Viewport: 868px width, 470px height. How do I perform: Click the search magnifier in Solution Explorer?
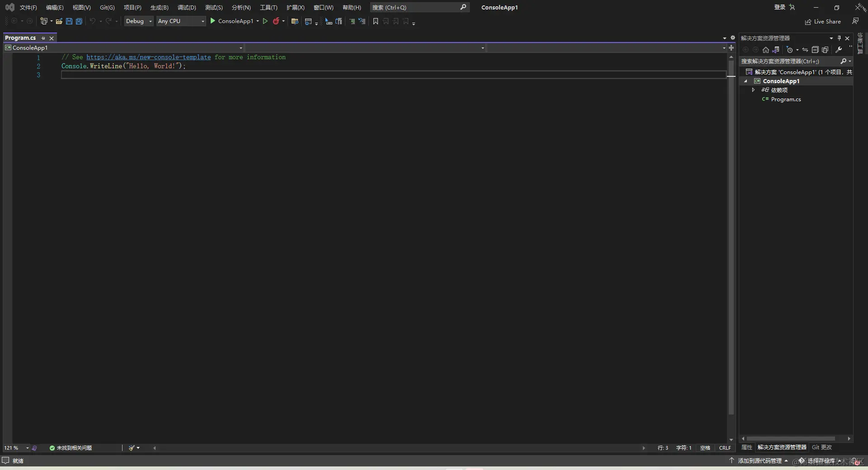(x=843, y=61)
